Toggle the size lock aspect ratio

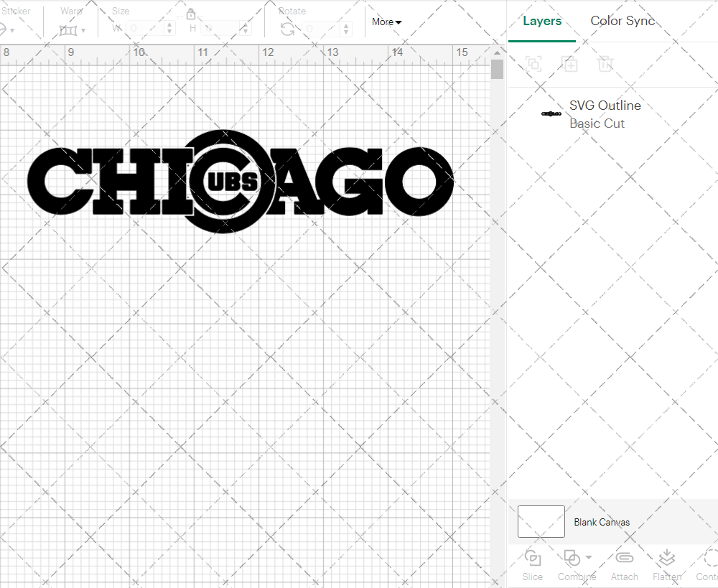(x=191, y=14)
